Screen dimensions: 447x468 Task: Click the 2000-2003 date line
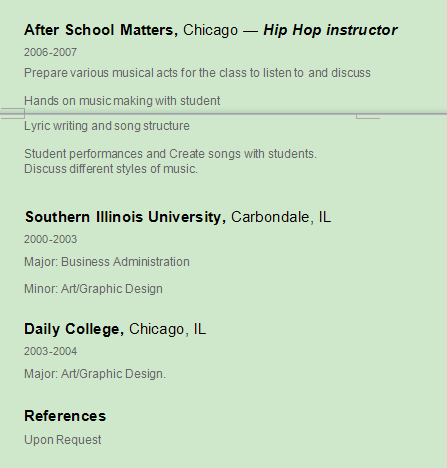click(50, 239)
